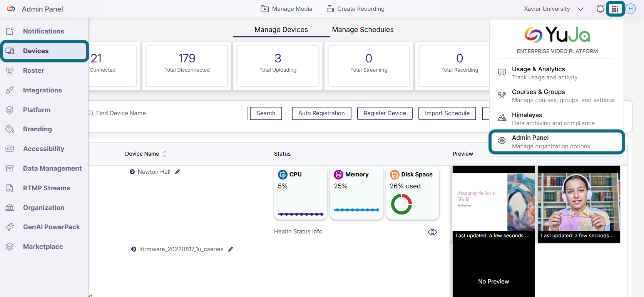Open GenAI PowerPack in sidebar
The width and height of the screenshot is (644, 297).
tap(51, 227)
